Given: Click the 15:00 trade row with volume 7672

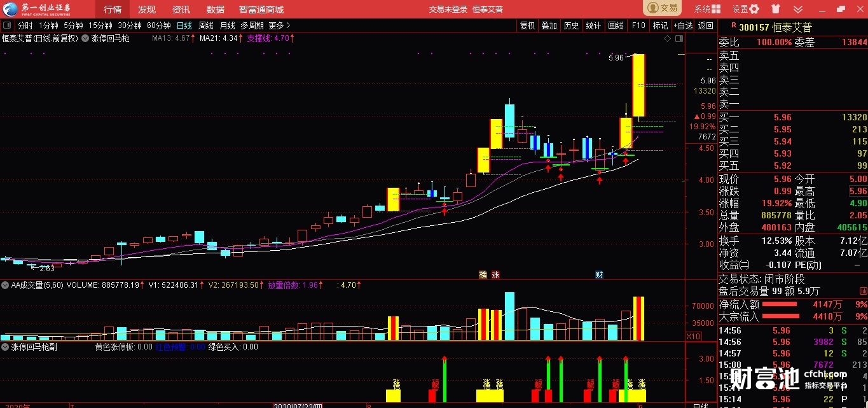Looking at the screenshot, I should tap(793, 365).
